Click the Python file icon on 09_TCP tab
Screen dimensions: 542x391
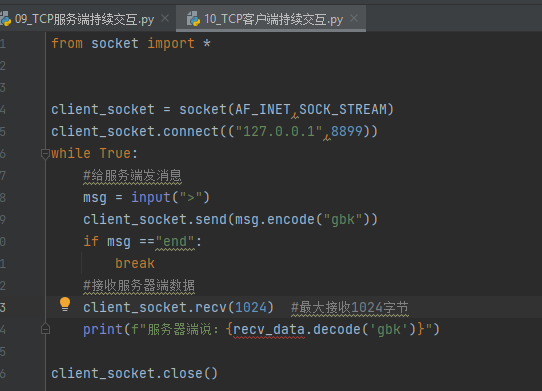coord(5,19)
